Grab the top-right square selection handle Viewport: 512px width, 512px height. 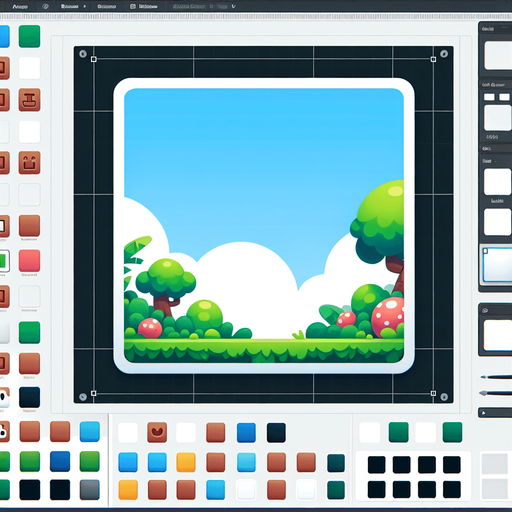click(433, 59)
